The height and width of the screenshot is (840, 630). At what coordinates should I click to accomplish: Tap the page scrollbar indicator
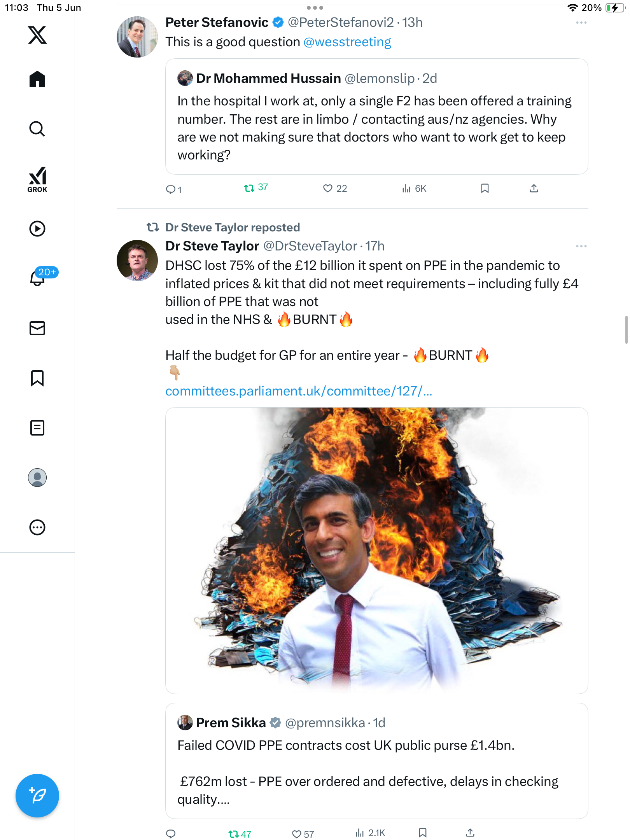coord(626,330)
